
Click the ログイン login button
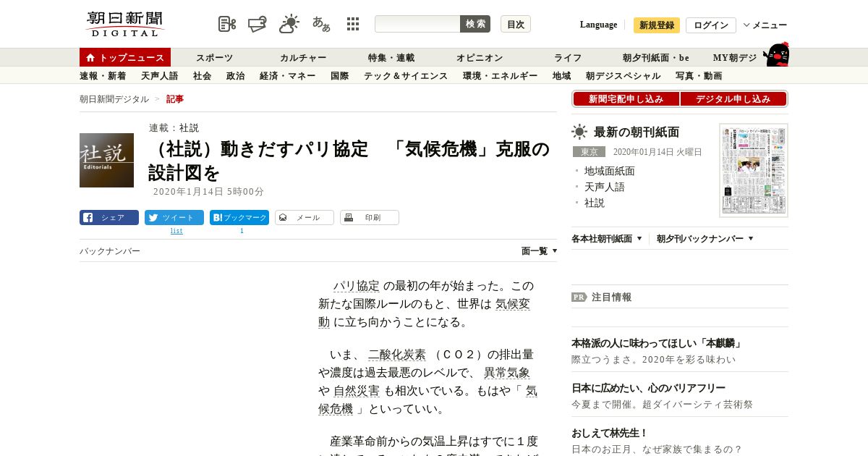pos(711,25)
